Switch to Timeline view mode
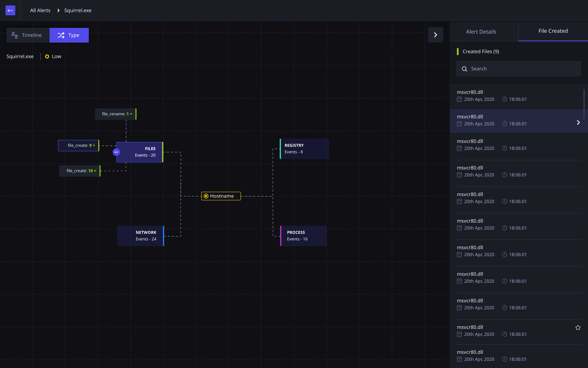This screenshot has height=368, width=588. click(x=28, y=35)
